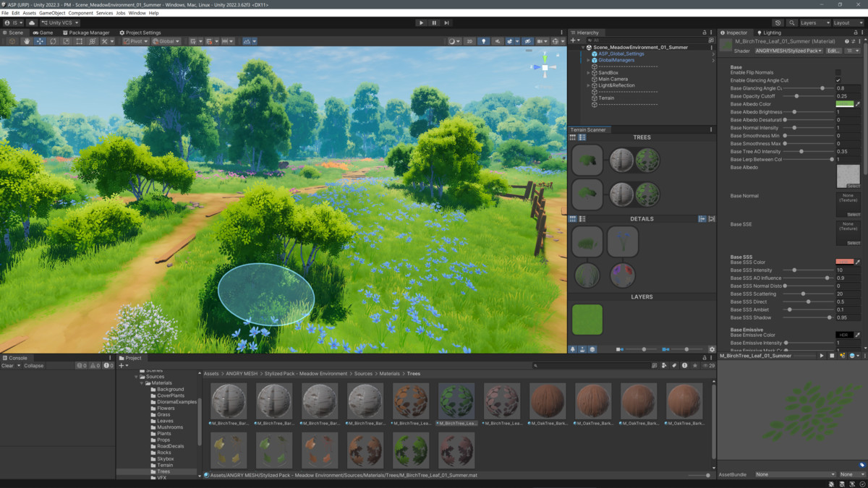Toggle Pivot mode in the scene toolbar
The width and height of the screenshot is (868, 488).
click(x=136, y=40)
